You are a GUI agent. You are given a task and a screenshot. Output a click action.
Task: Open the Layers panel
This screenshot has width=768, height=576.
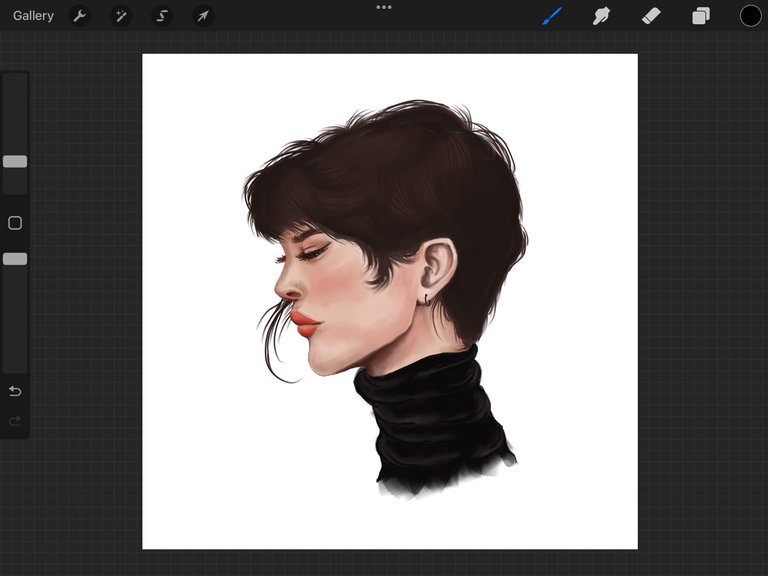[701, 16]
